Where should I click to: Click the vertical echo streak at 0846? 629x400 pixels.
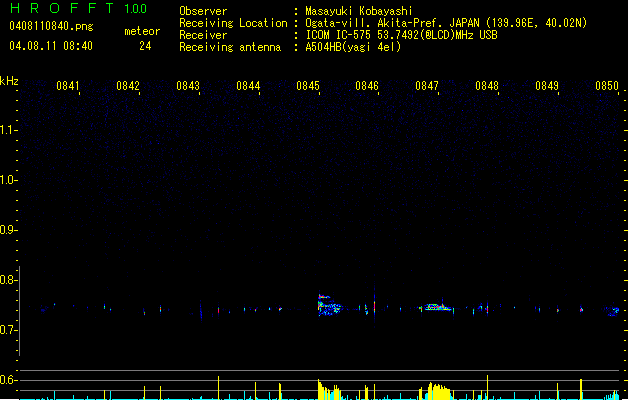click(374, 306)
